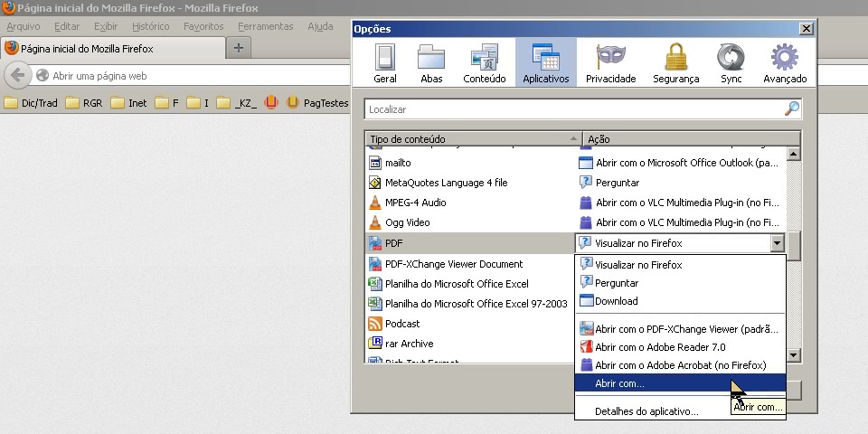Viewport: 868px width, 434px height.
Task: Switch to the Abas options panel
Action: (x=431, y=63)
